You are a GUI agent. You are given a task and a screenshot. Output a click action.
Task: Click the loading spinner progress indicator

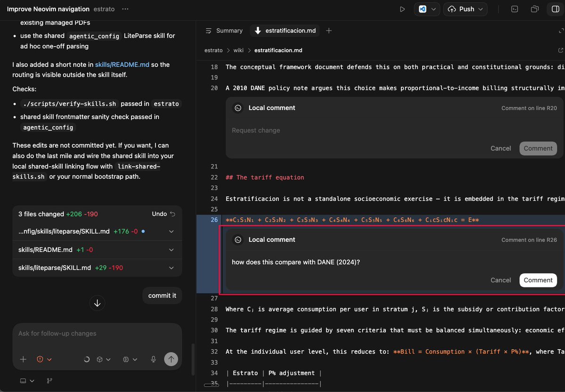pyautogui.click(x=87, y=359)
